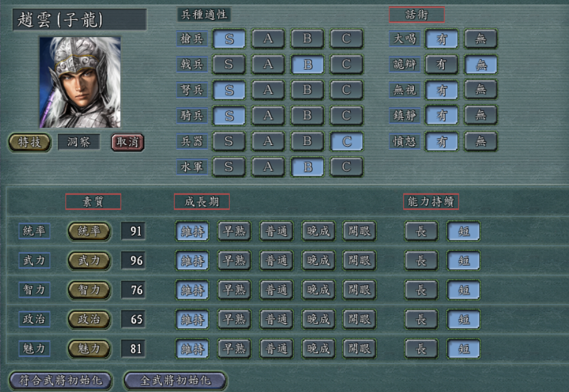
Task: Set 魅力 growth to 開眼
Action: pos(360,349)
